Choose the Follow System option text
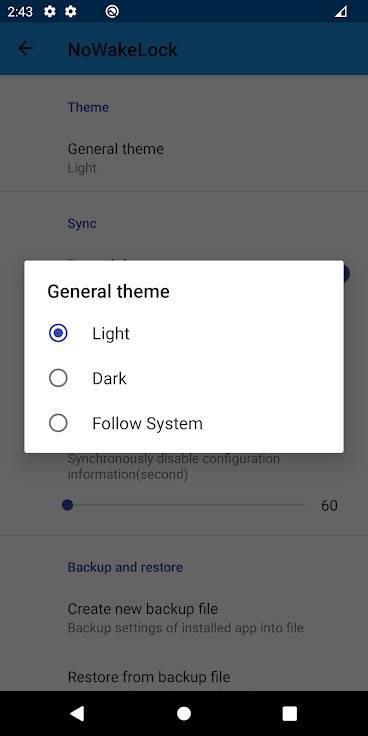 point(147,423)
